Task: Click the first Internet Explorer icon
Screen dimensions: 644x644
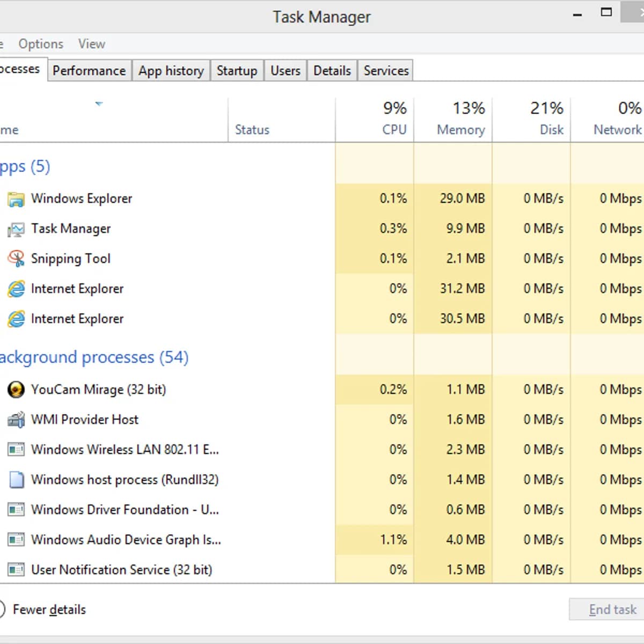Action: coord(16,289)
